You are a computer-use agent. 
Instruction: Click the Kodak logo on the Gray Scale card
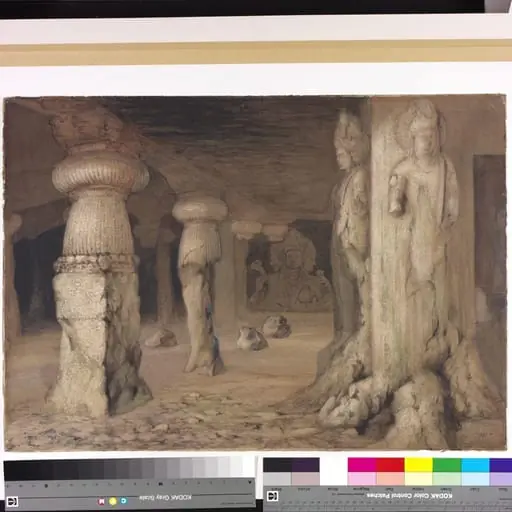point(12,501)
